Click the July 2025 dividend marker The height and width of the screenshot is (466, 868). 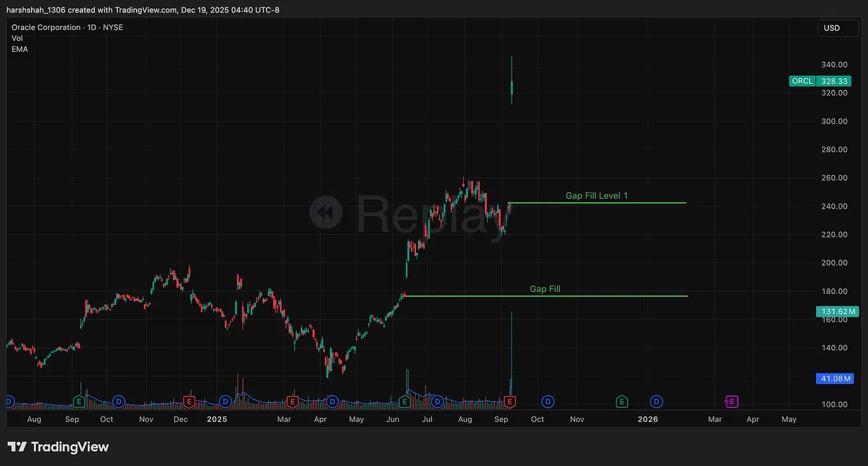tap(437, 402)
